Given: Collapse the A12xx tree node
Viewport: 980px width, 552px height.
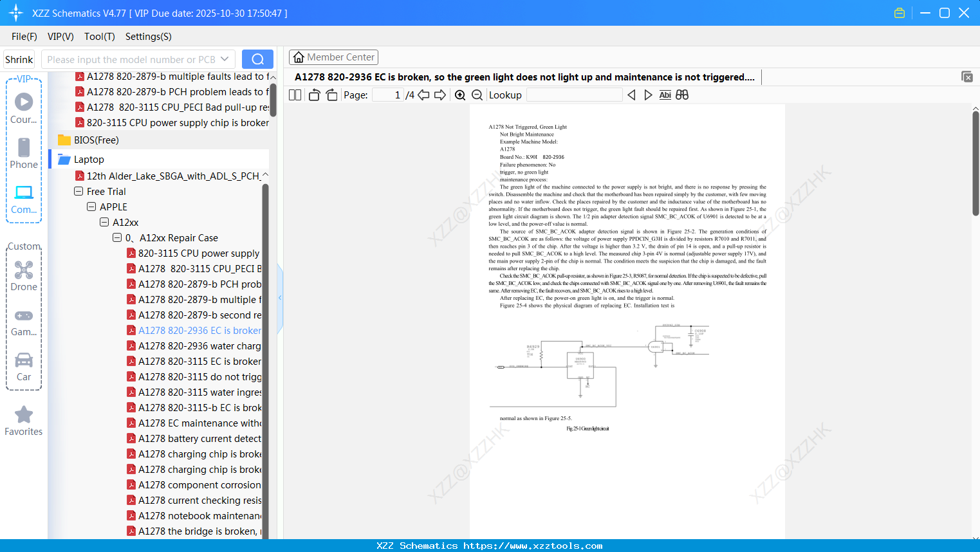Looking at the screenshot, I should [104, 223].
